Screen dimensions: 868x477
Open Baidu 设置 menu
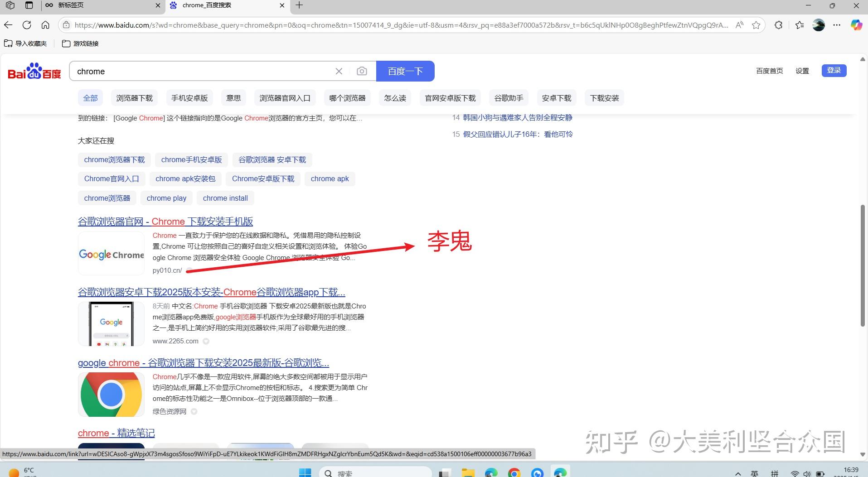click(x=802, y=71)
